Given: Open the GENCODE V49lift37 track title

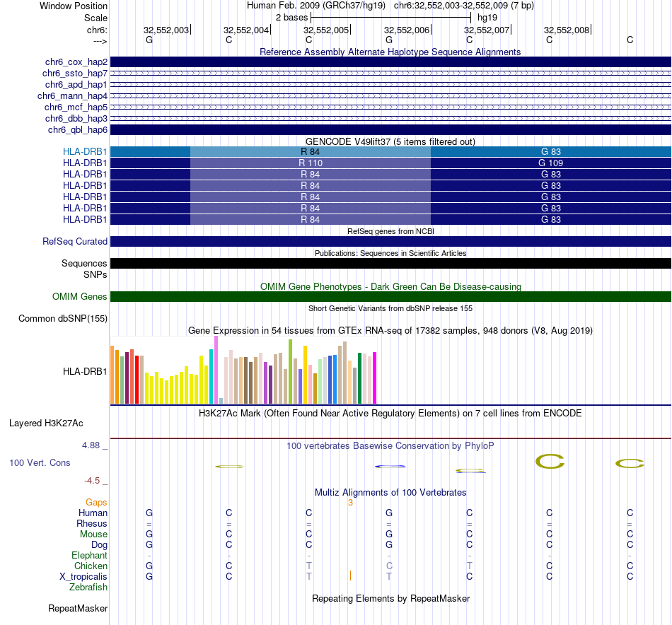Looking at the screenshot, I should [390, 142].
